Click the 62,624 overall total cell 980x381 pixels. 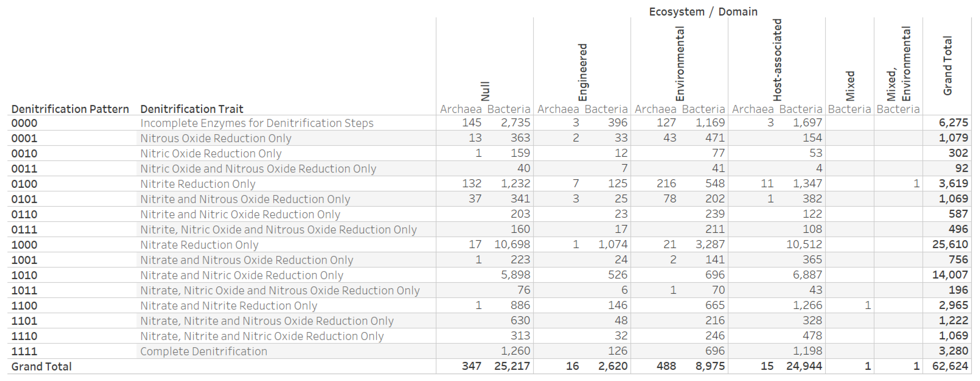click(950, 366)
